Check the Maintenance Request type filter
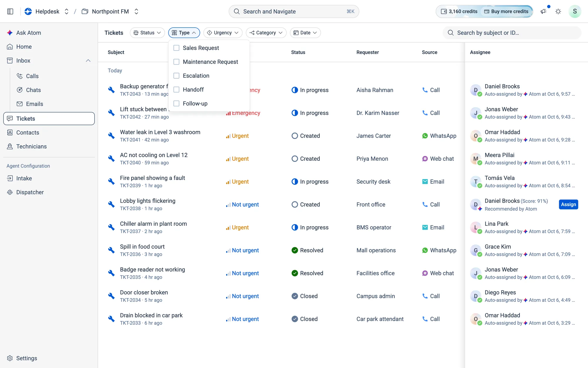588x368 pixels. pyautogui.click(x=176, y=62)
